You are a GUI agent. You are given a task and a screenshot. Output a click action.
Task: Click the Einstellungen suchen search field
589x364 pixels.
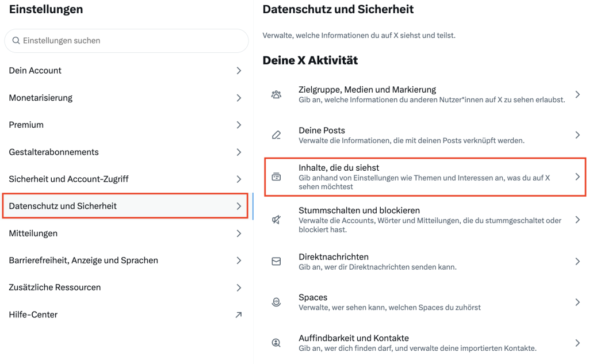[127, 41]
